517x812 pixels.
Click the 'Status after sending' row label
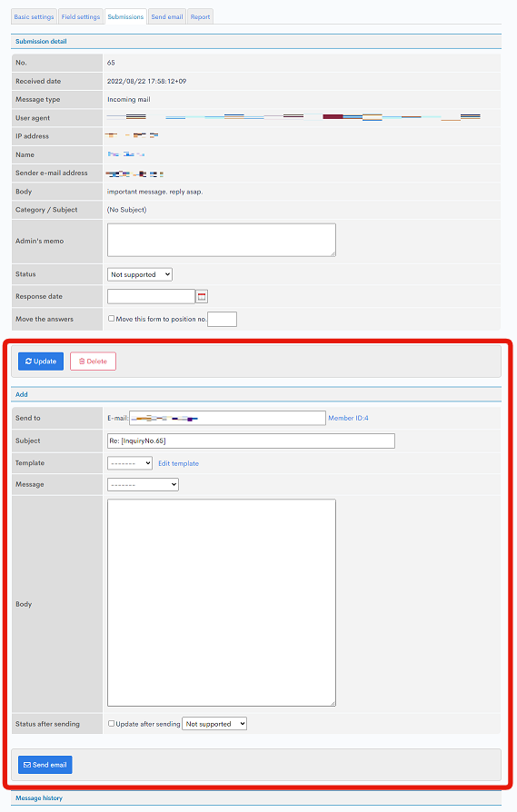47,724
